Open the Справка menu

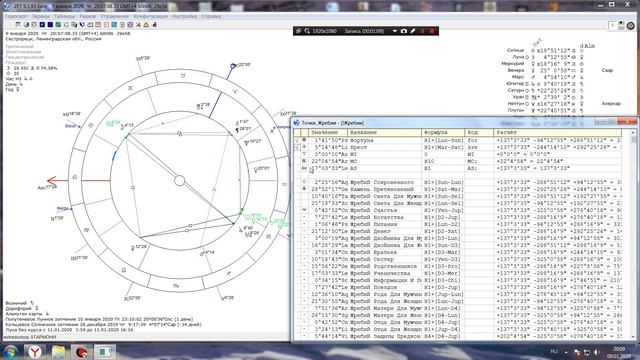(x=211, y=16)
